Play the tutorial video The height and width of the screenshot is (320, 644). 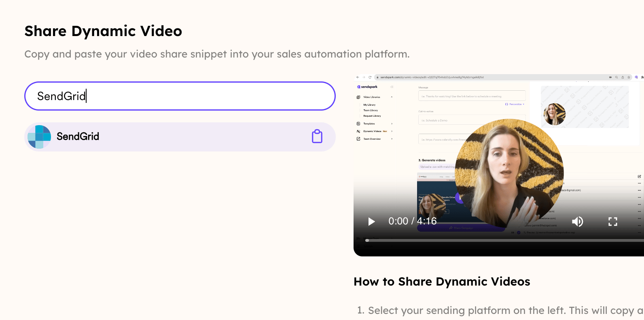(x=371, y=222)
